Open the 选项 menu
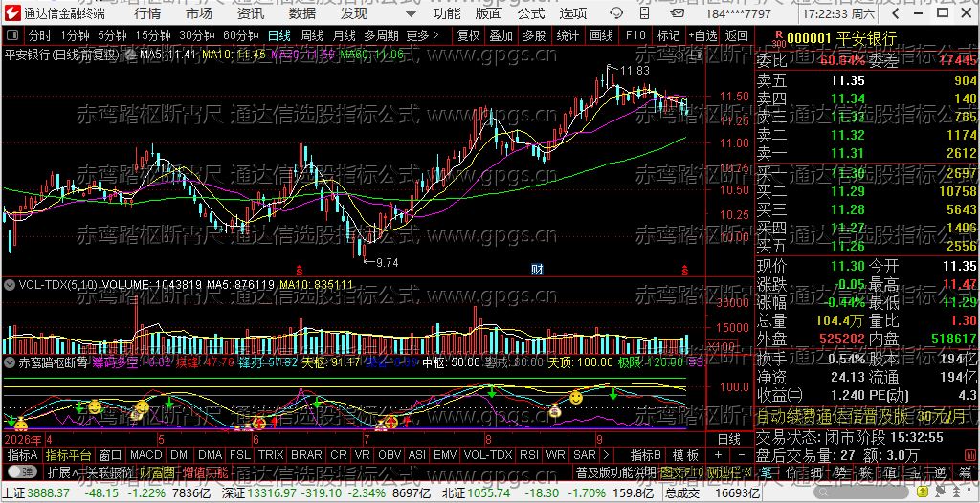Screen dimensions: 980x503 (573, 13)
